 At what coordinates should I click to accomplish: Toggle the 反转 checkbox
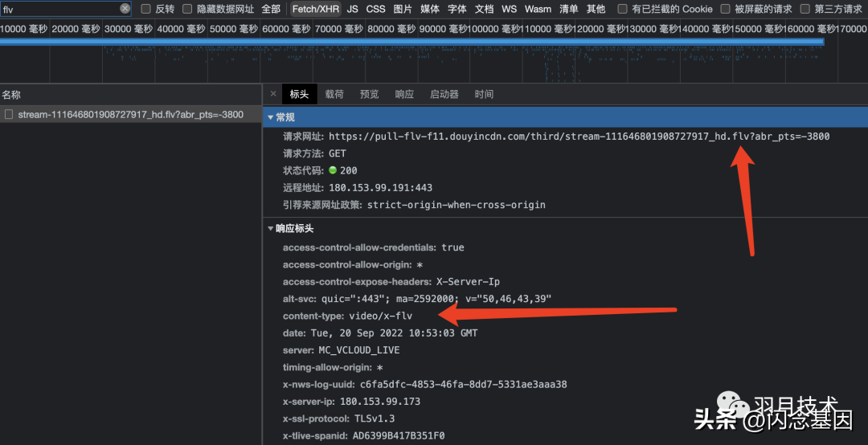(x=146, y=9)
